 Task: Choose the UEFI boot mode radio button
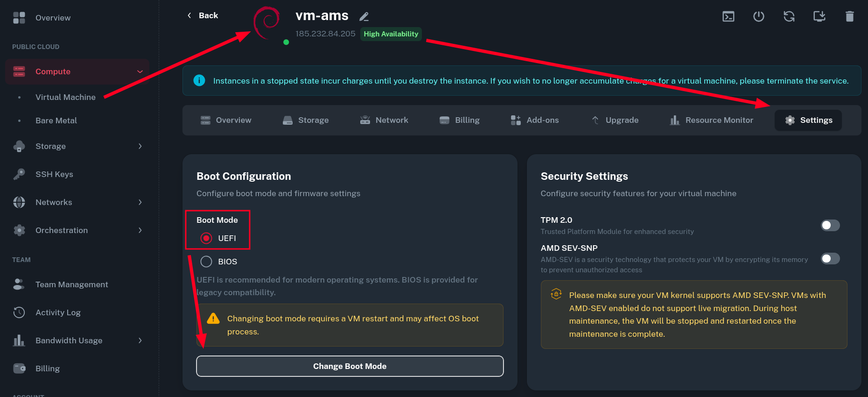click(x=206, y=238)
